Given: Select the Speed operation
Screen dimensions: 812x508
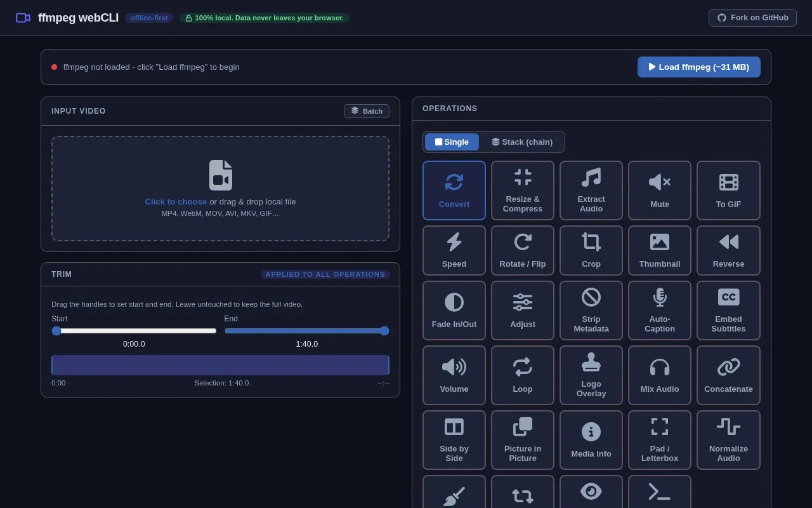Looking at the screenshot, I should pyautogui.click(x=454, y=250).
